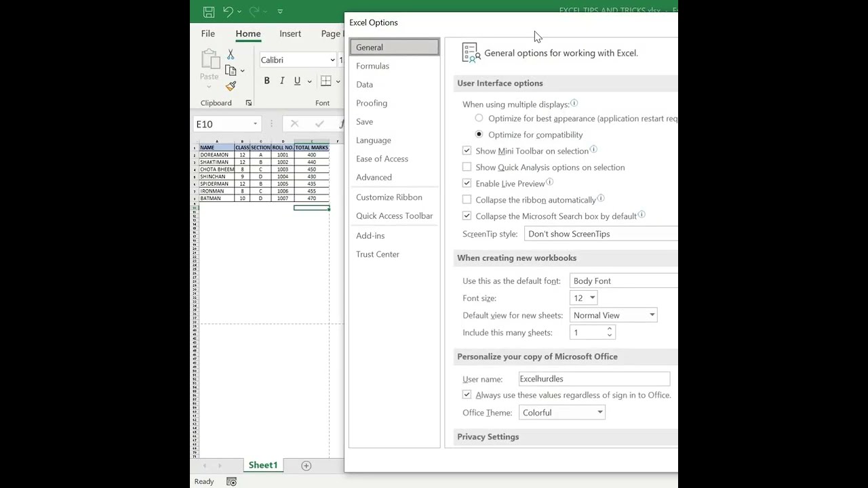Expand the Borders dropdown arrow
Screen dimensions: 868x488
[338, 81]
